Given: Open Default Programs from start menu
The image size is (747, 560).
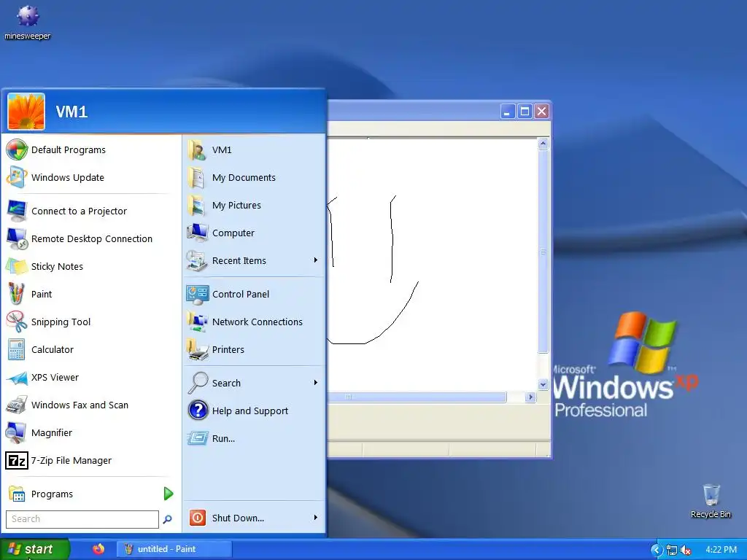Looking at the screenshot, I should point(90,150).
